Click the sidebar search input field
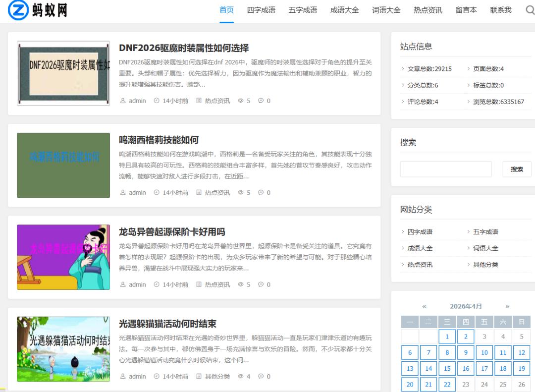 coord(446,169)
